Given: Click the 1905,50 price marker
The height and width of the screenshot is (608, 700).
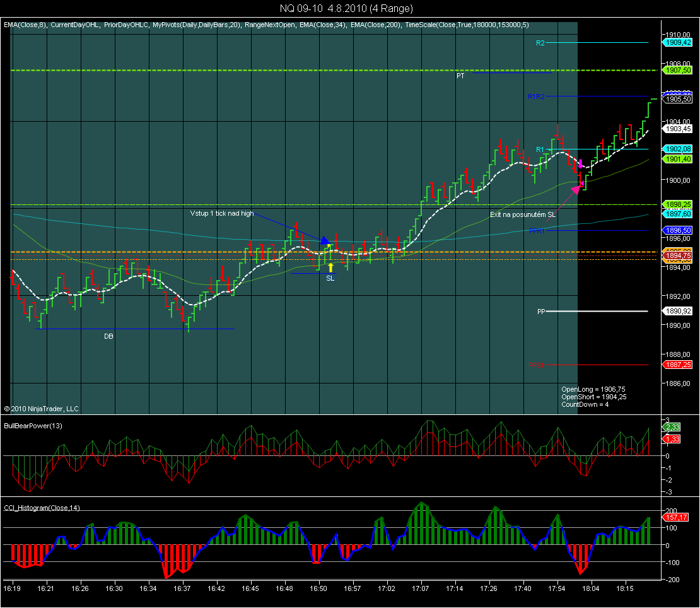Looking at the screenshot, I should (x=678, y=99).
